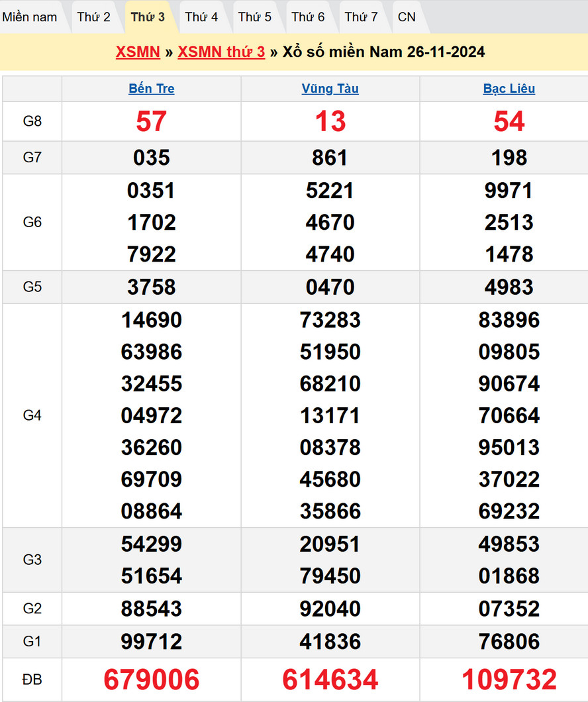The width and height of the screenshot is (588, 702).
Task: Switch to the Thứ 2 tab
Action: tap(93, 17)
